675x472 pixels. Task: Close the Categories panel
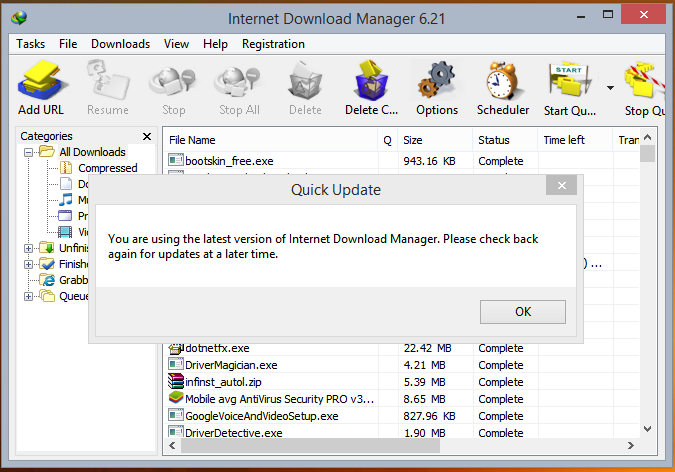[147, 136]
